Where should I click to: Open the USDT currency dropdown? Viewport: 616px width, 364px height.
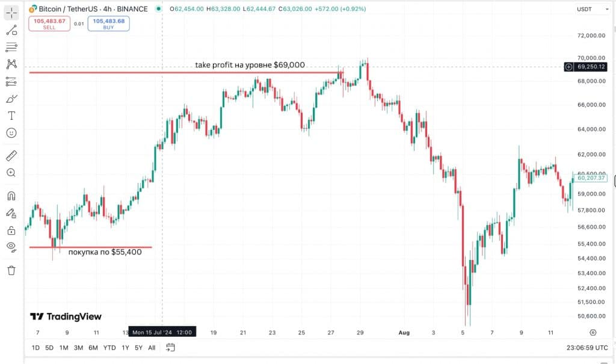click(584, 9)
